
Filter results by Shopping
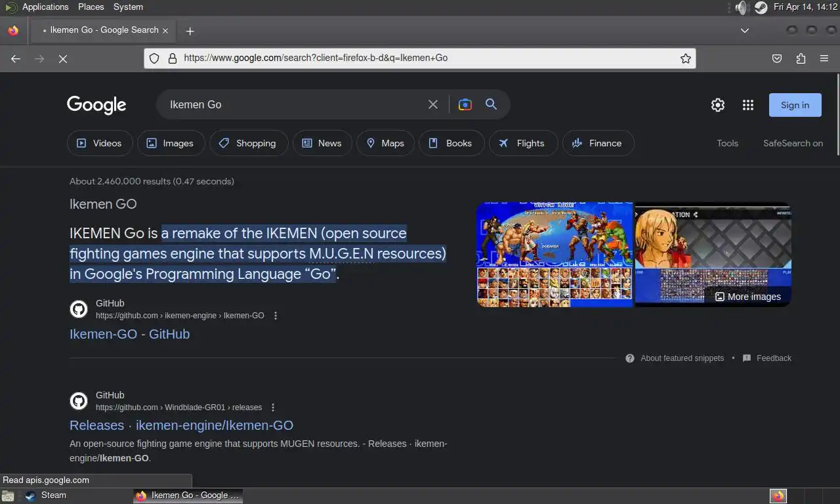point(249,143)
